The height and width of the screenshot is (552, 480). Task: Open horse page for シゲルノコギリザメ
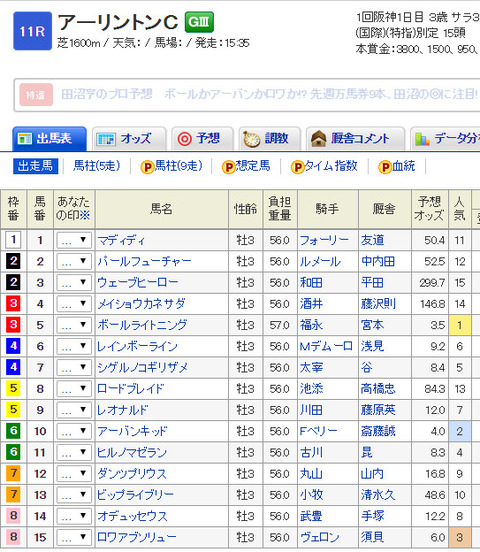[x=142, y=368]
